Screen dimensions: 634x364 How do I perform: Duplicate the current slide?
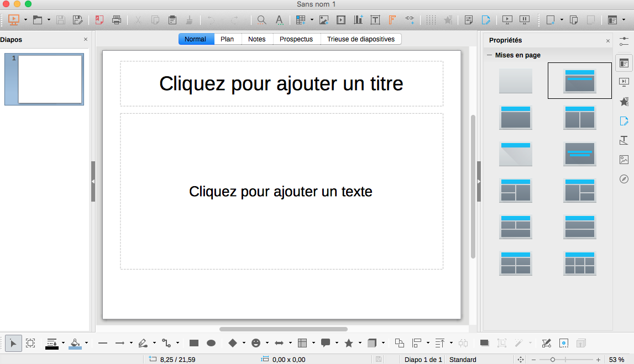tap(573, 20)
